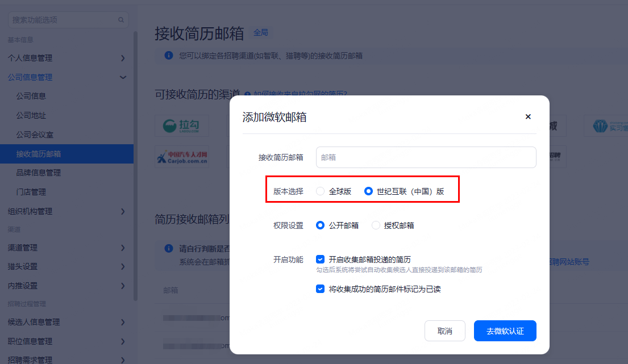Toggle 将收集成功的简历邮件标记为已读 checkbox
This screenshot has width=628, height=364.
click(320, 289)
